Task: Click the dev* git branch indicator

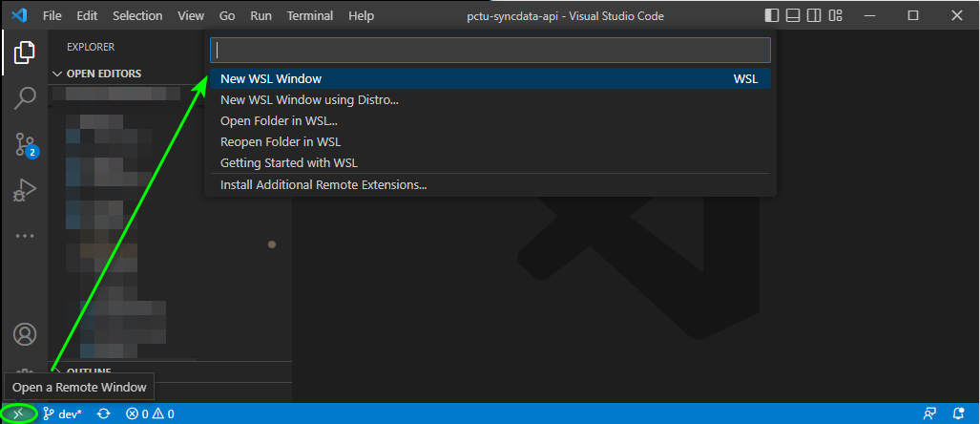Action: point(62,413)
